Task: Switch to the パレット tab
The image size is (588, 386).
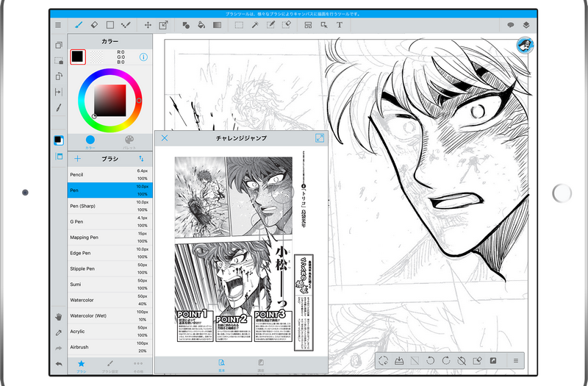Action: [x=129, y=142]
